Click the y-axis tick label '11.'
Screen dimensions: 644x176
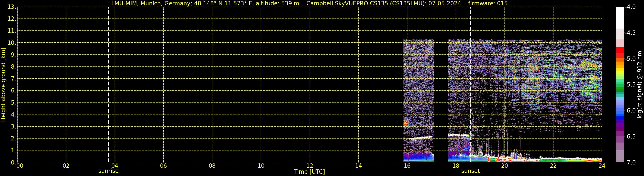pyautogui.click(x=12, y=31)
